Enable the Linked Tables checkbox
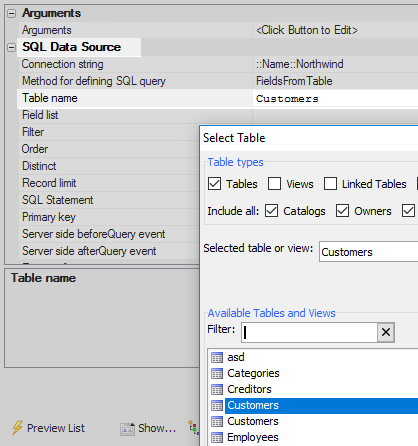Viewport: 418px width, 446px height. tap(330, 184)
